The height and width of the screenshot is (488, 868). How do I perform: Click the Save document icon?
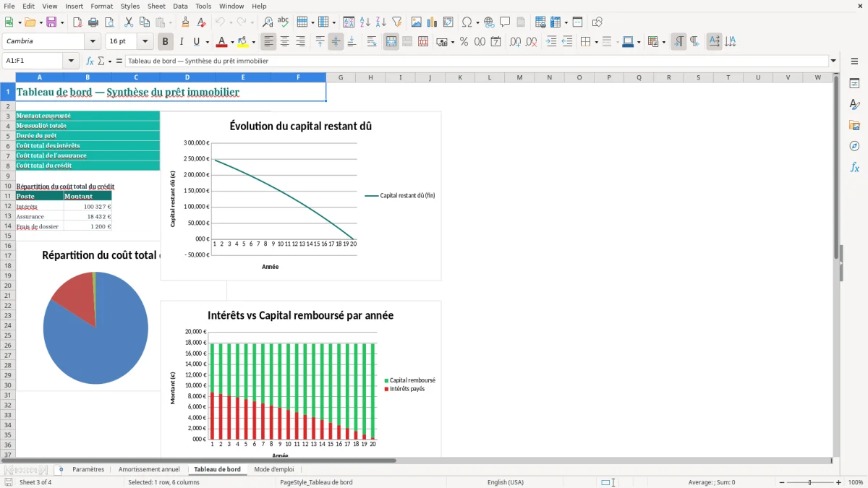[x=51, y=22]
